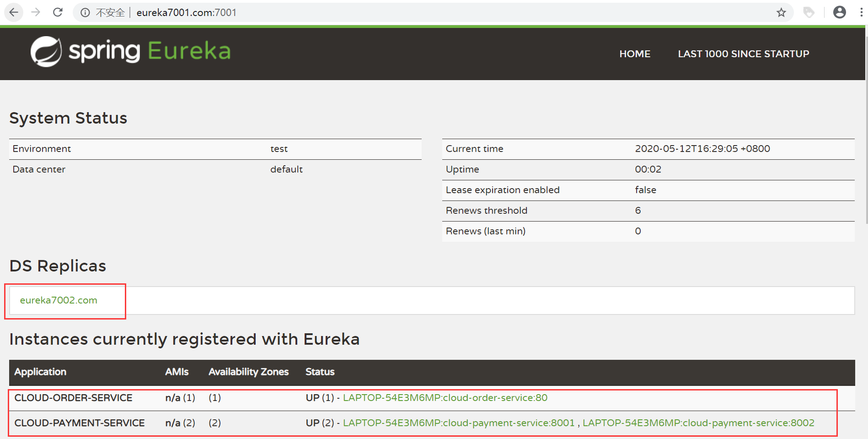Select the DS Replicas heading
This screenshot has height=439, width=868.
(58, 266)
